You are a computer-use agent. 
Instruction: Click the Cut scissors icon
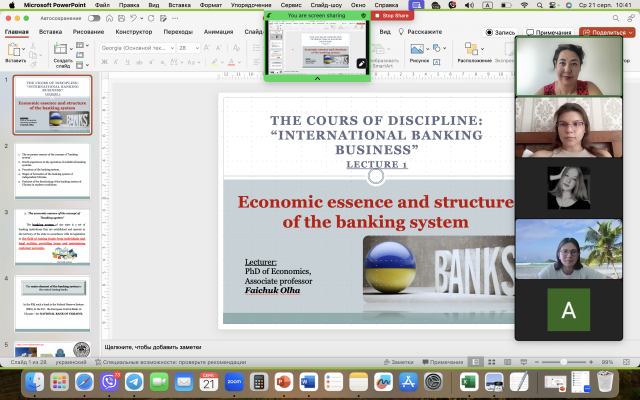coord(33,46)
